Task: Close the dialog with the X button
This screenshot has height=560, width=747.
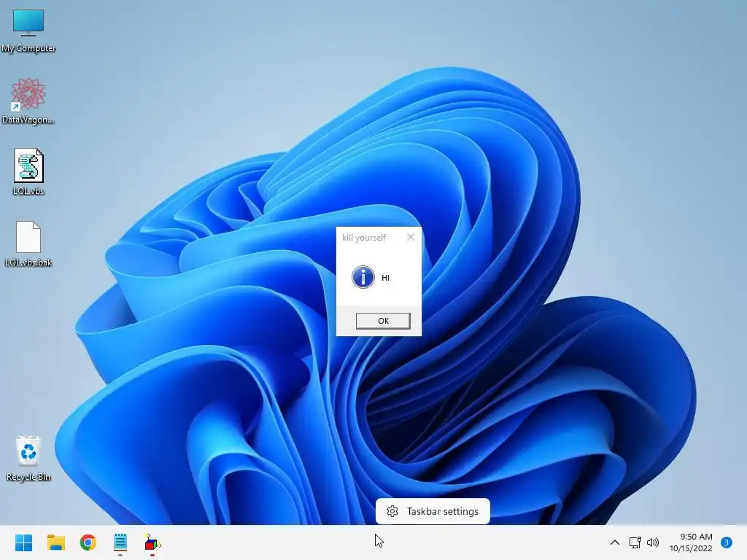Action: (411, 237)
